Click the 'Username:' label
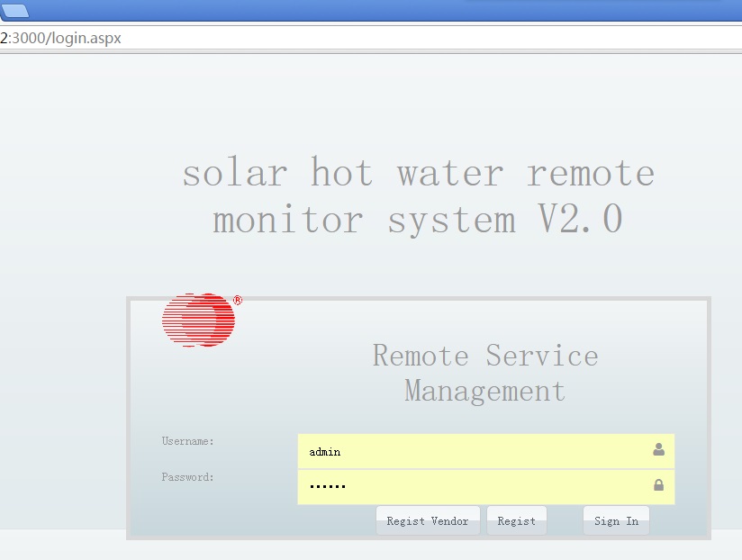The image size is (742, 560). click(x=187, y=441)
